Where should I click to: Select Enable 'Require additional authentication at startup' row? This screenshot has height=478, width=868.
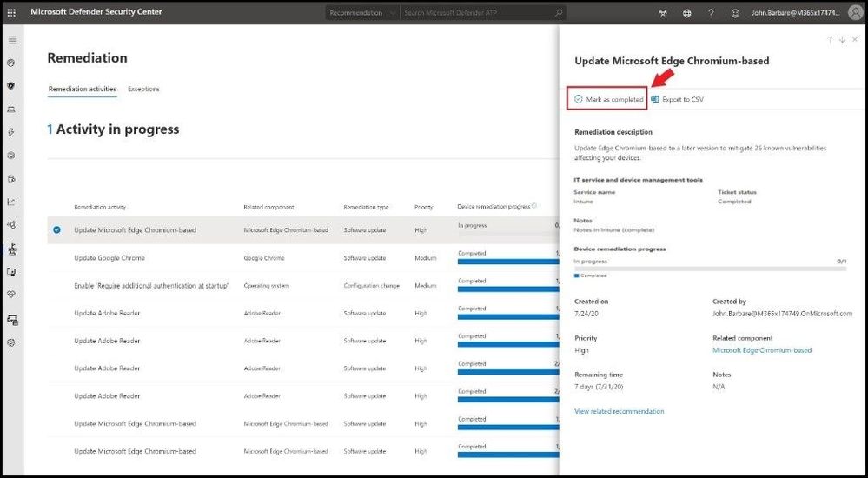tap(303, 286)
